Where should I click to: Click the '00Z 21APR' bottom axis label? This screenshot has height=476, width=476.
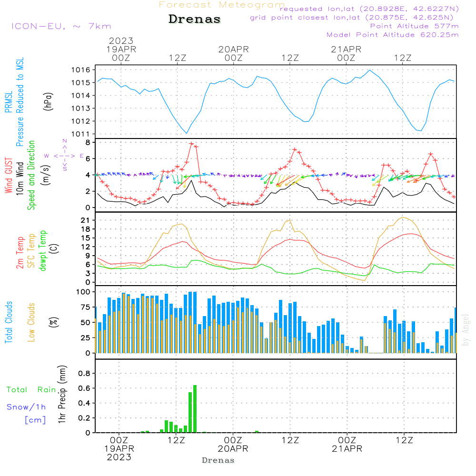pos(347,445)
